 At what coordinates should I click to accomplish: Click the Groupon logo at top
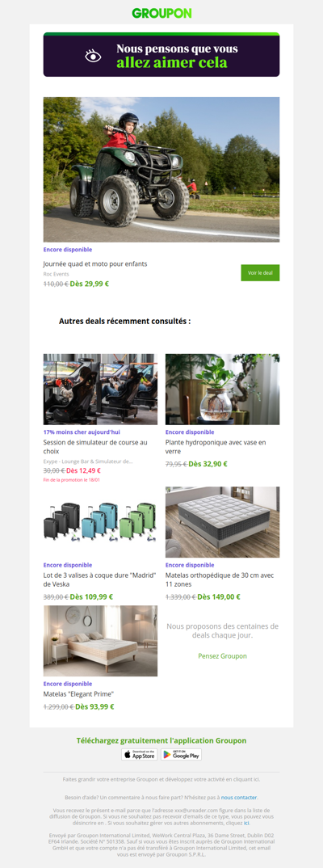[161, 13]
